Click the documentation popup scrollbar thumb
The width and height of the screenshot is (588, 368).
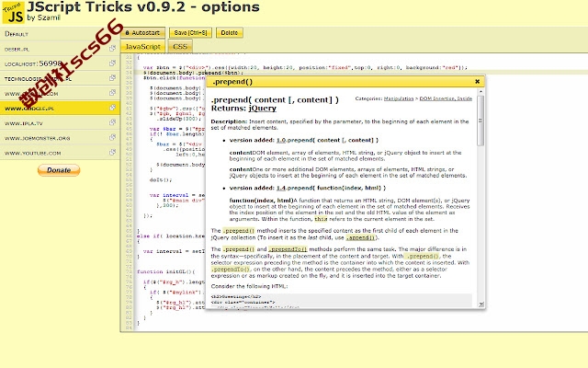481,121
